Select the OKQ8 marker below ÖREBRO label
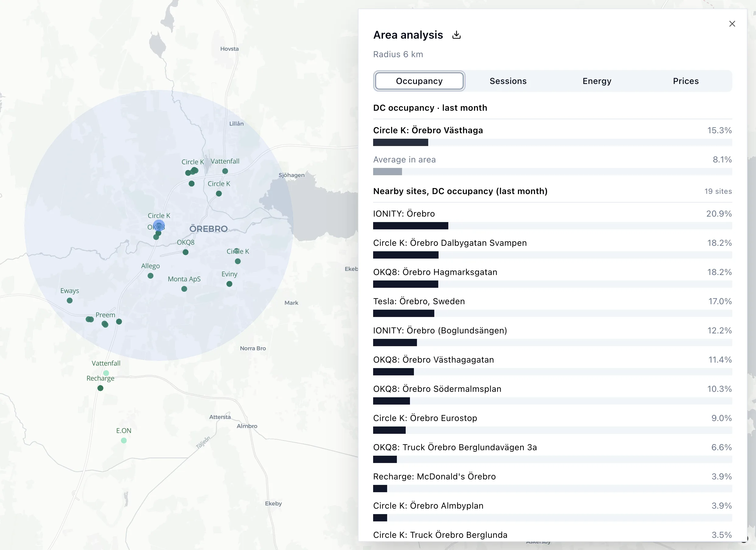This screenshot has width=756, height=550. (185, 252)
